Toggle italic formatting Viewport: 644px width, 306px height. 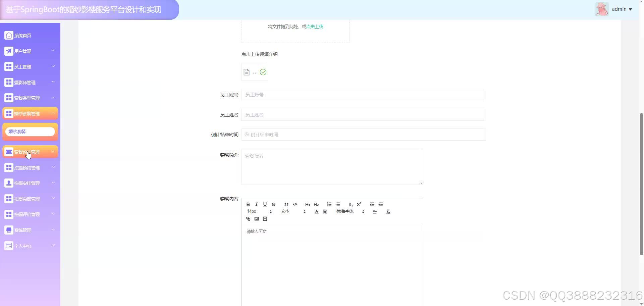tap(256, 204)
